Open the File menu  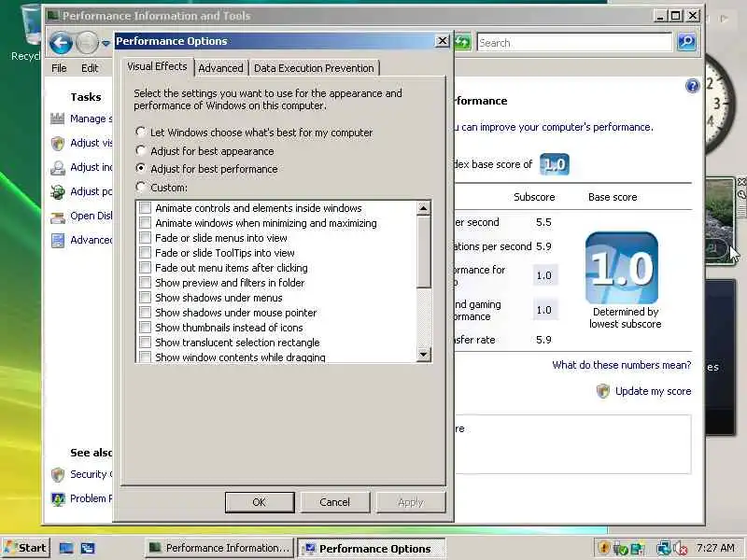coord(59,68)
